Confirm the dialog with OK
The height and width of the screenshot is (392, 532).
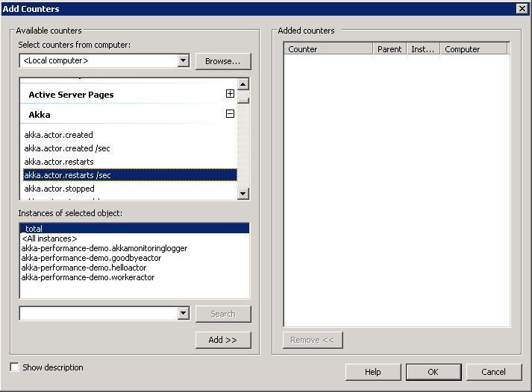click(x=434, y=372)
